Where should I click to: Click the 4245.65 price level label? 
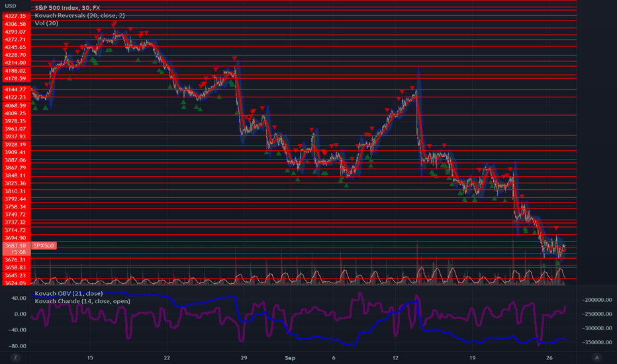click(x=15, y=47)
